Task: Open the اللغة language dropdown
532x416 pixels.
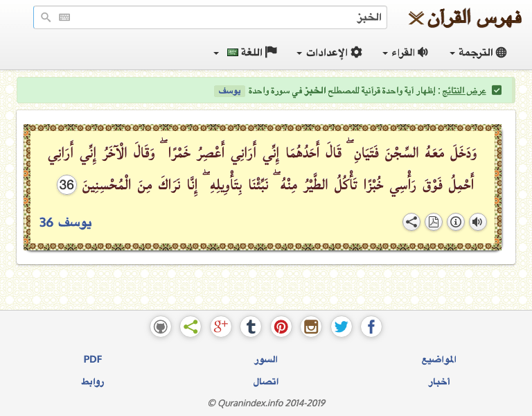Action: [245, 52]
